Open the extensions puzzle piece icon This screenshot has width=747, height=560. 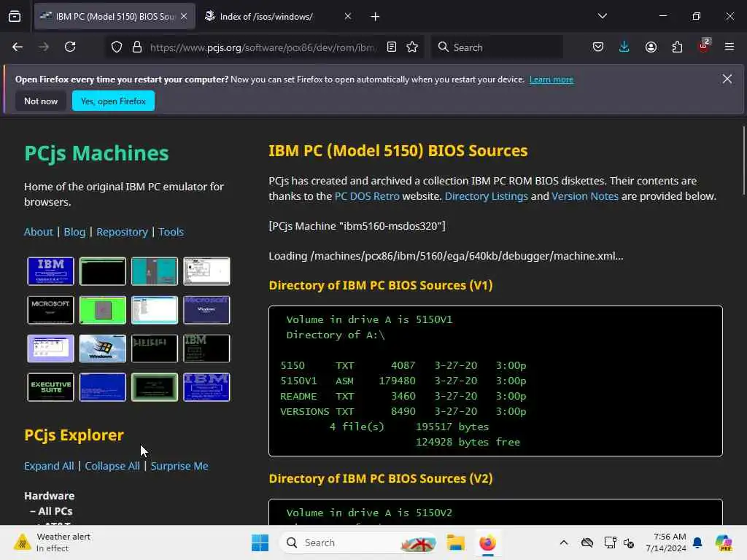tap(677, 47)
